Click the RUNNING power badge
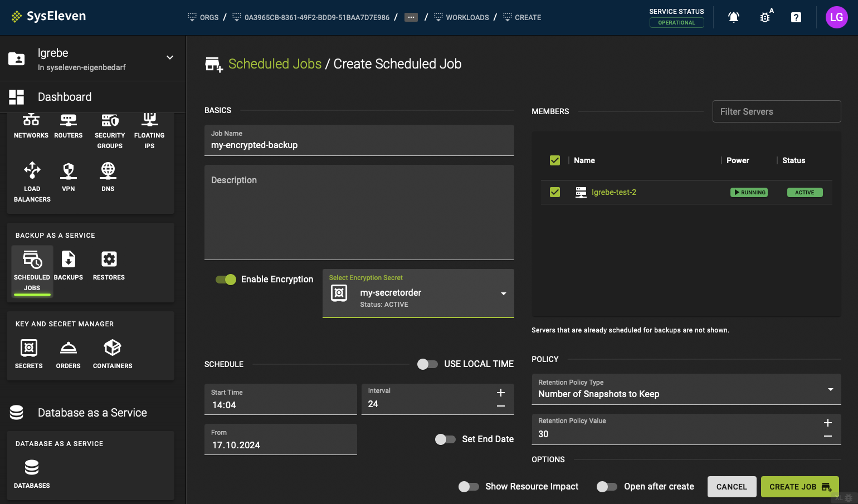This screenshot has height=504, width=858. point(749,192)
